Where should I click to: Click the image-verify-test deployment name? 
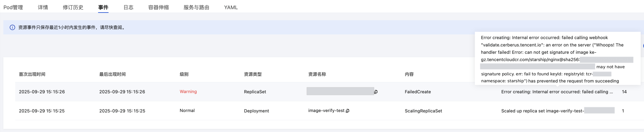pos(326,110)
